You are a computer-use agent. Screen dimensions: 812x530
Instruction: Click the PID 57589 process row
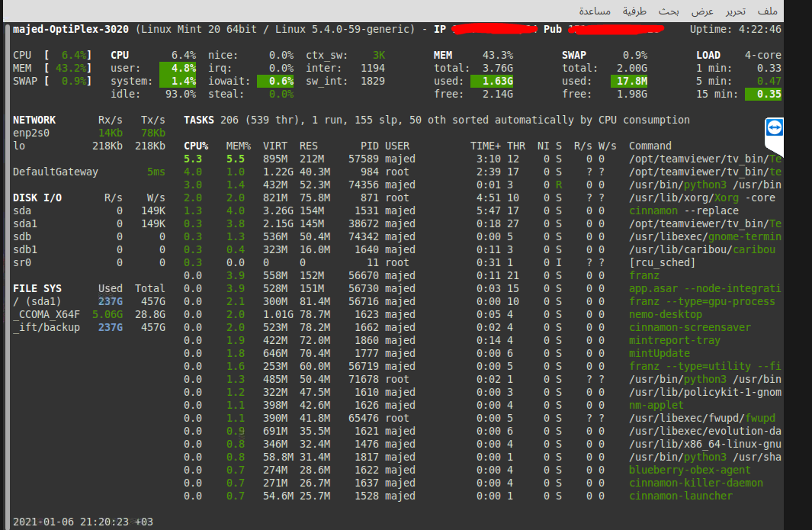pos(483,159)
